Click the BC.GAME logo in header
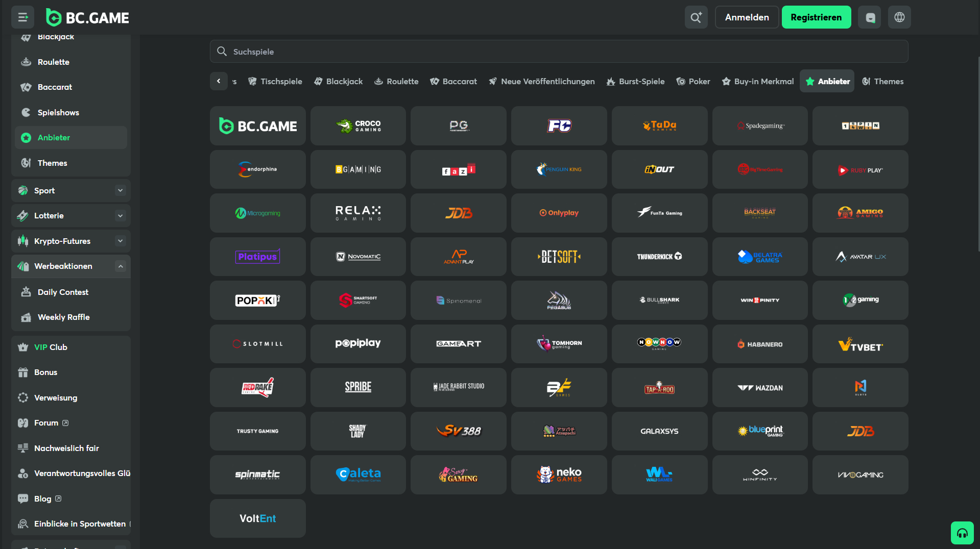The width and height of the screenshot is (980, 549). tap(87, 17)
